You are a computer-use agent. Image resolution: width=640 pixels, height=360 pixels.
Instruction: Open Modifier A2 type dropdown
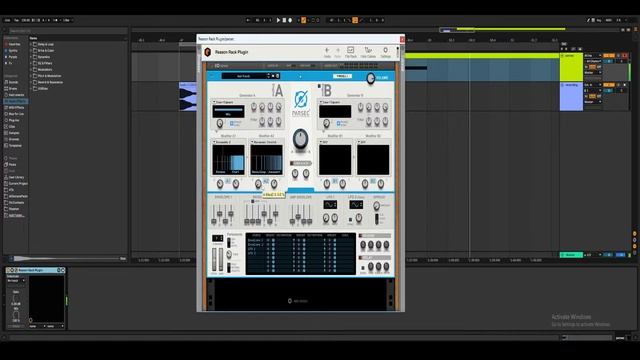[x=264, y=142]
